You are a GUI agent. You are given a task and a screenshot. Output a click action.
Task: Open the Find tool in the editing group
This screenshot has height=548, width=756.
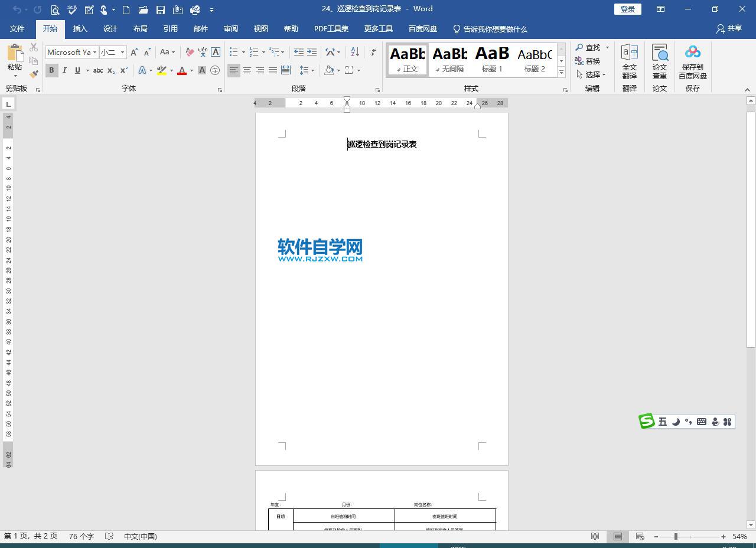coord(591,47)
